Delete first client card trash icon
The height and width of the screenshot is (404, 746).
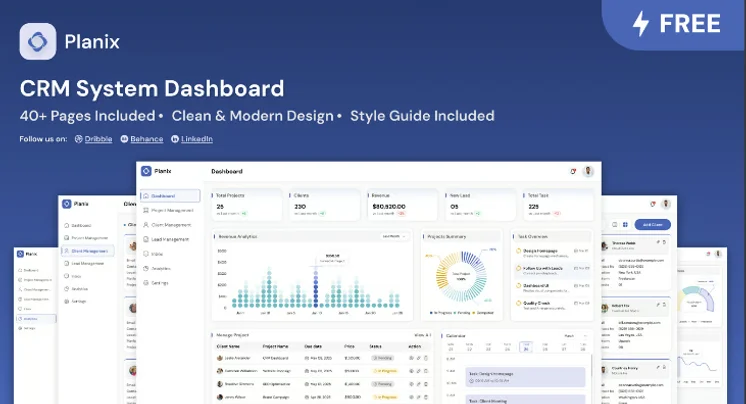click(664, 242)
